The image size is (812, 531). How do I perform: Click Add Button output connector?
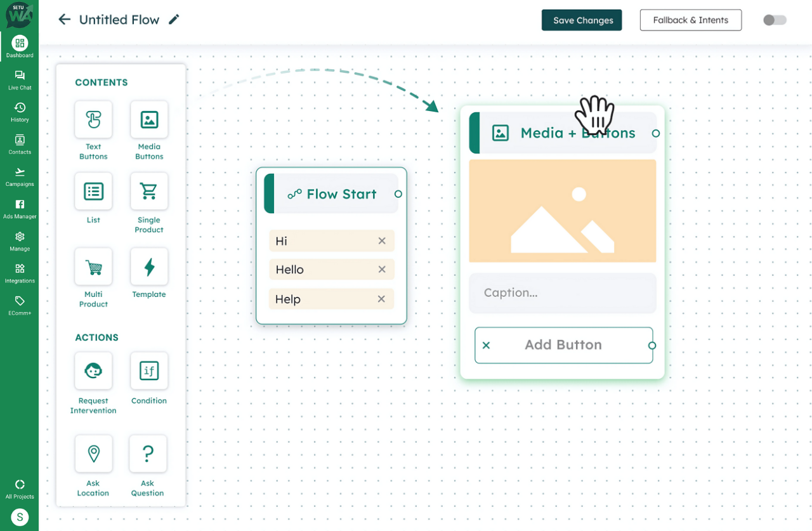click(x=652, y=345)
